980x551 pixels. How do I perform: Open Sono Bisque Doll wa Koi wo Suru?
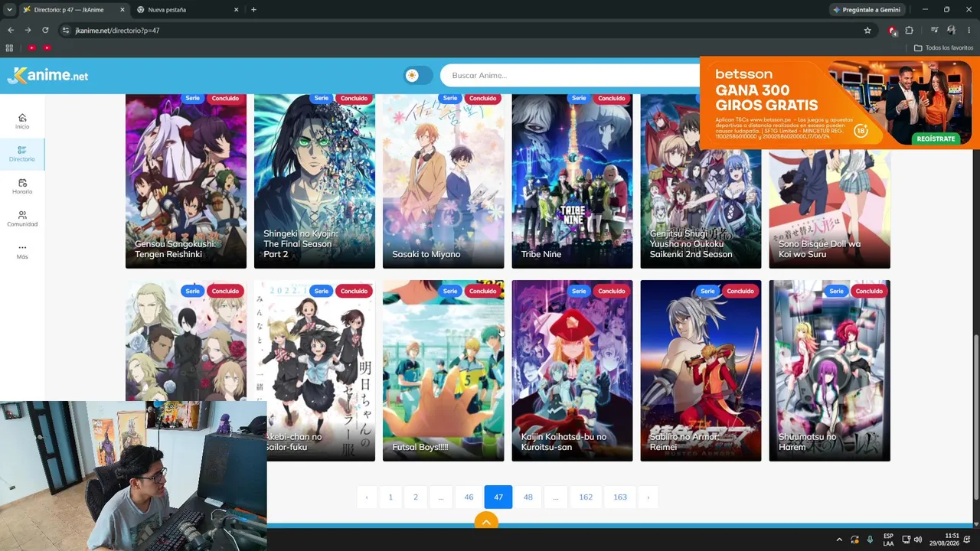829,208
